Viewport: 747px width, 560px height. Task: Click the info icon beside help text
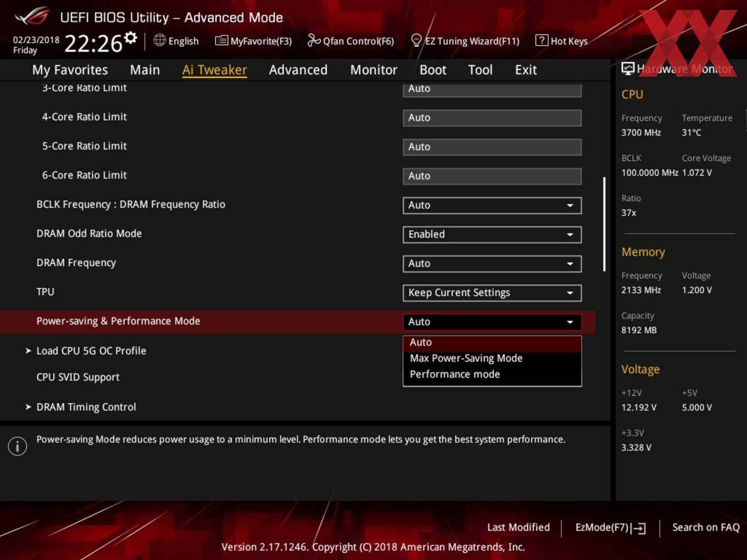(18, 446)
